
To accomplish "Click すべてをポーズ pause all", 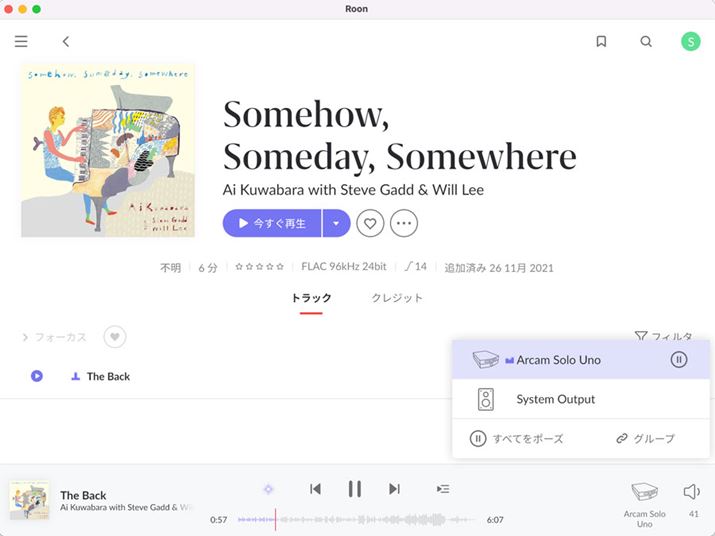I will coord(516,439).
